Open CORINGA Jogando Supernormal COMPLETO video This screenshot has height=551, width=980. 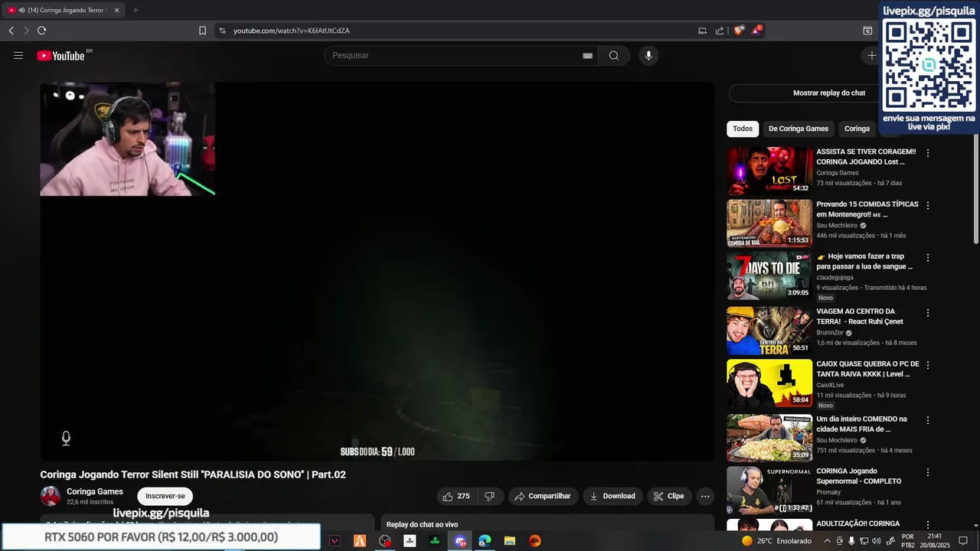(769, 491)
